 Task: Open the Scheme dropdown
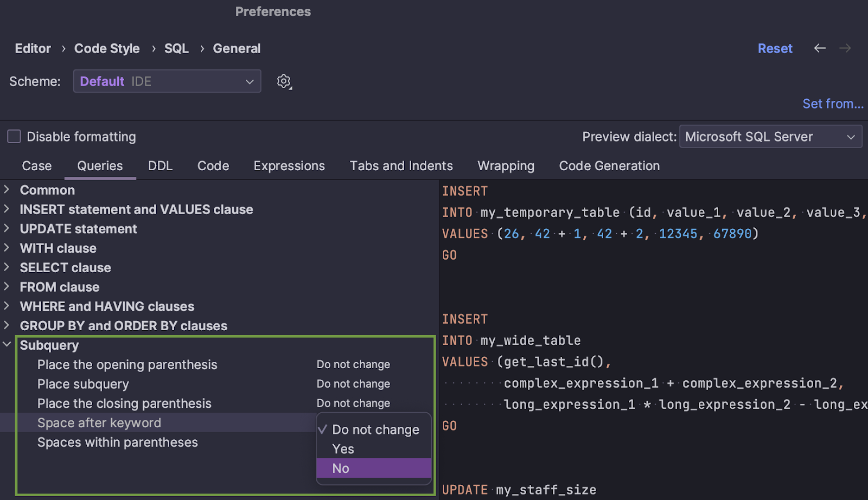click(x=167, y=81)
